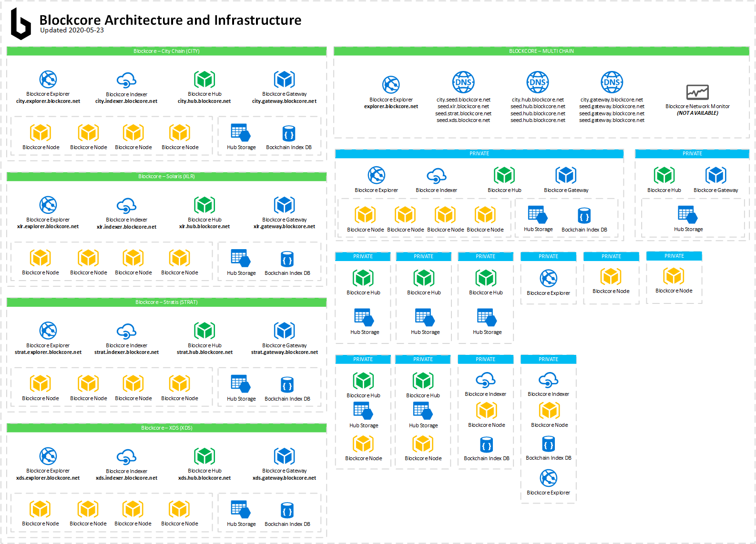The width and height of the screenshot is (756, 544).
Task: Click the Explorer icon below a Bockchain Index DB
Action: [x=549, y=478]
